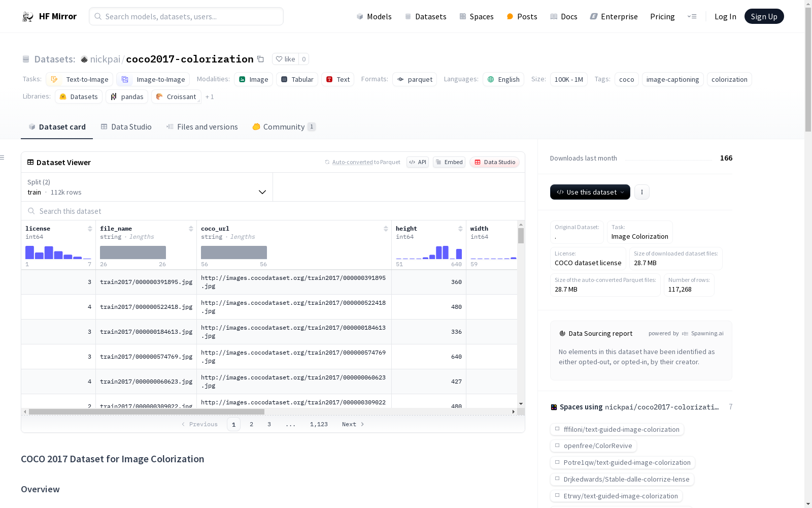Copy dataset name with the copy icon
The width and height of the screenshot is (812, 508).
[260, 59]
